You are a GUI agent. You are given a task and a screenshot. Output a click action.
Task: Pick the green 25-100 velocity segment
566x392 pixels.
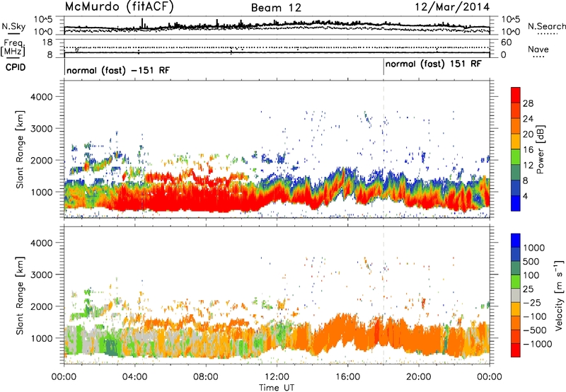click(x=516, y=282)
